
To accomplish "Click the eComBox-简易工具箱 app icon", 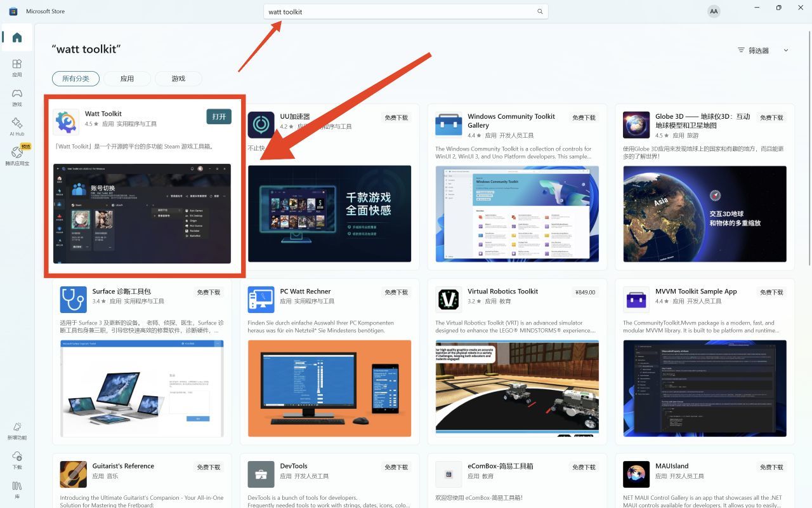I will point(449,474).
